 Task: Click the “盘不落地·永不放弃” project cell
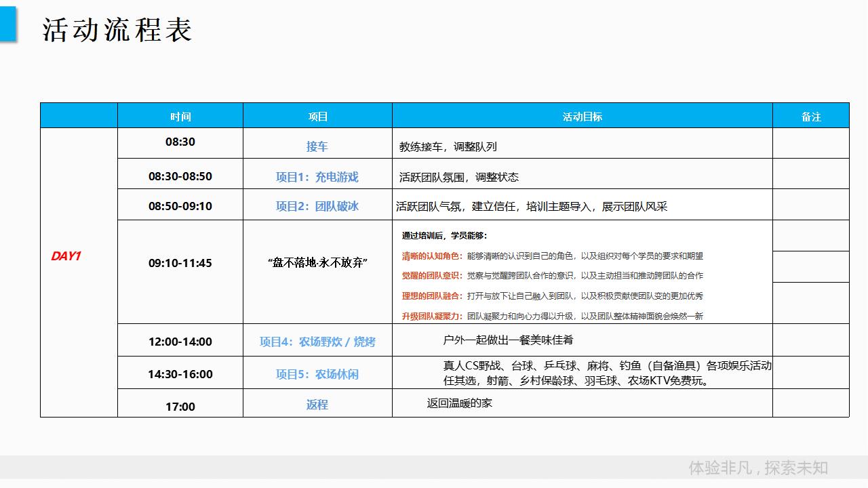[x=317, y=262]
